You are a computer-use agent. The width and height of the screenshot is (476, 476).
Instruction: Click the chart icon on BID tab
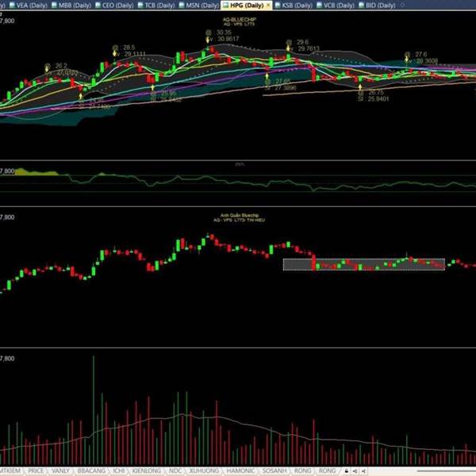coord(362,6)
